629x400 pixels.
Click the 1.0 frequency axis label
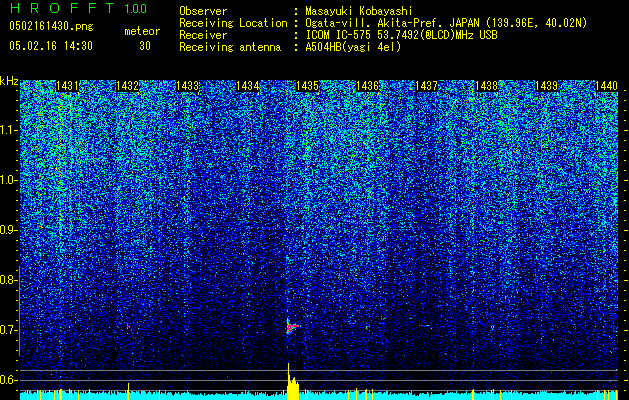click(x=8, y=180)
